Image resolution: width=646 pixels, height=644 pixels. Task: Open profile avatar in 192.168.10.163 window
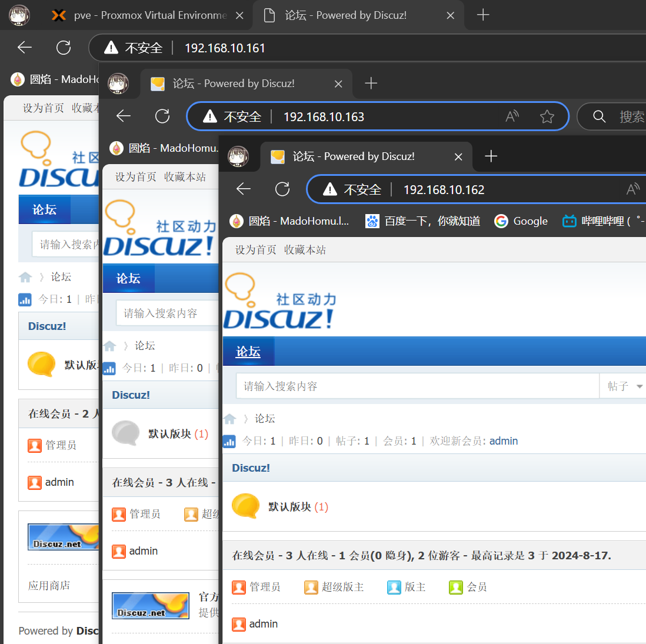click(118, 83)
